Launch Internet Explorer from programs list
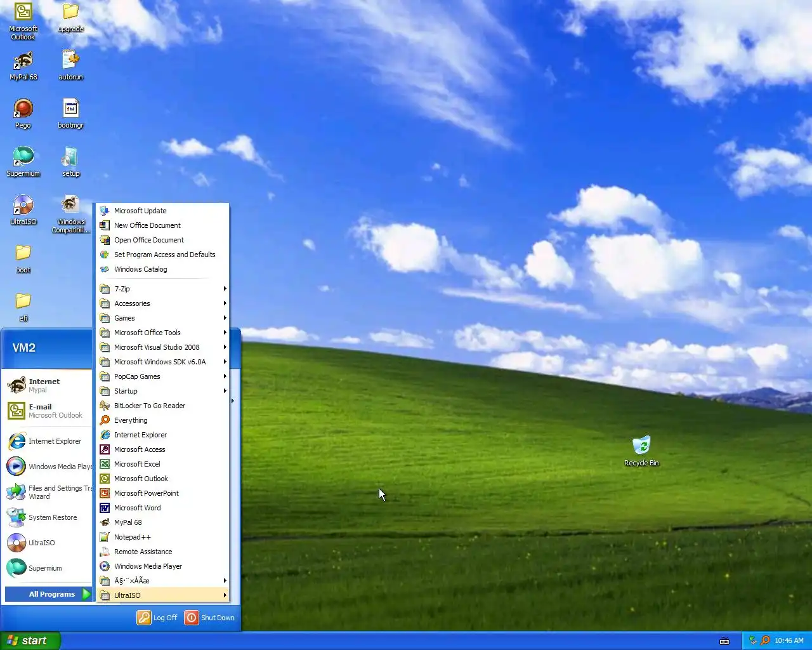The height and width of the screenshot is (650, 812). [x=162, y=435]
